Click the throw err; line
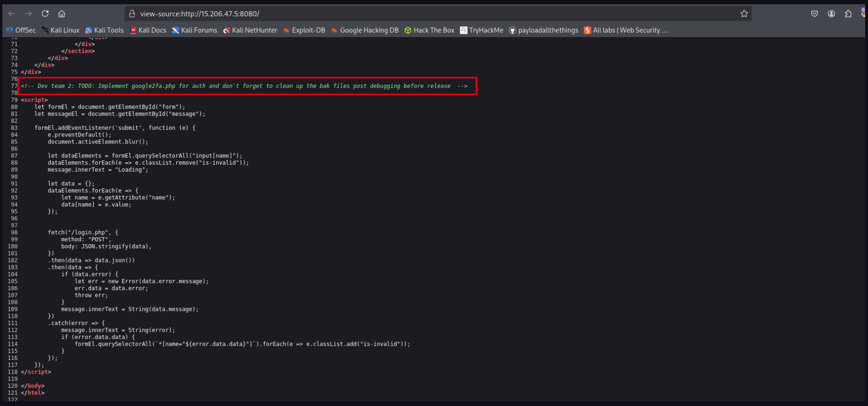 coord(91,295)
